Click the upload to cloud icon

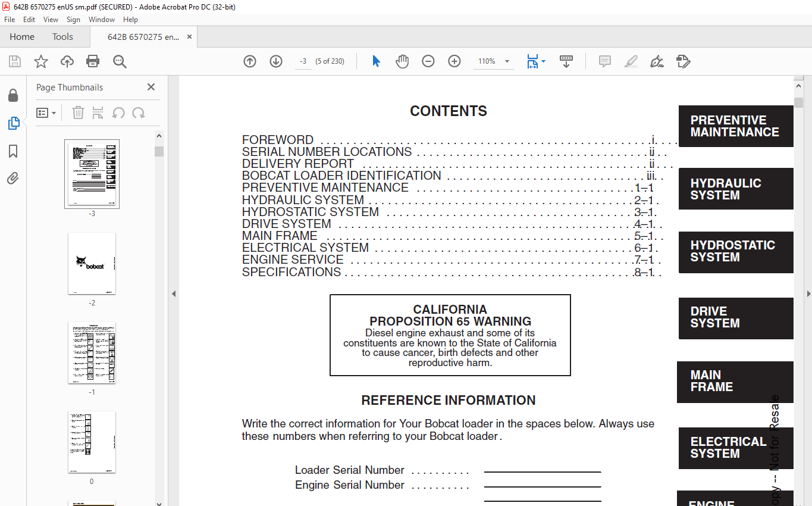pos(67,61)
